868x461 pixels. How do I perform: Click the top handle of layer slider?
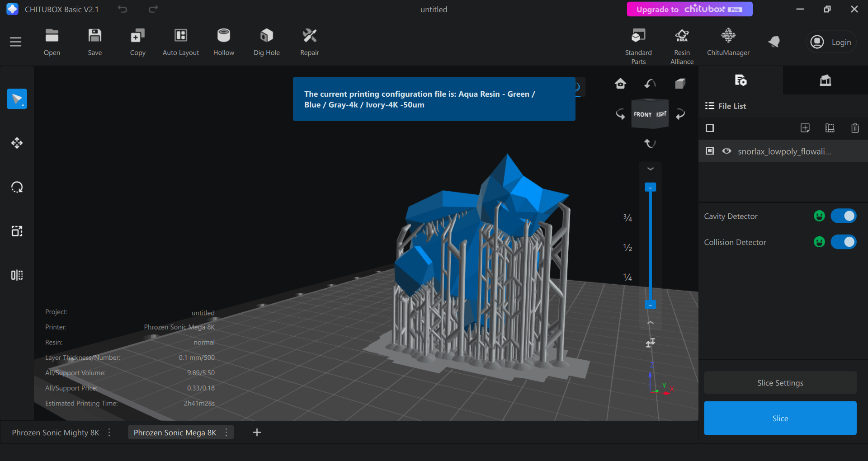tap(650, 187)
